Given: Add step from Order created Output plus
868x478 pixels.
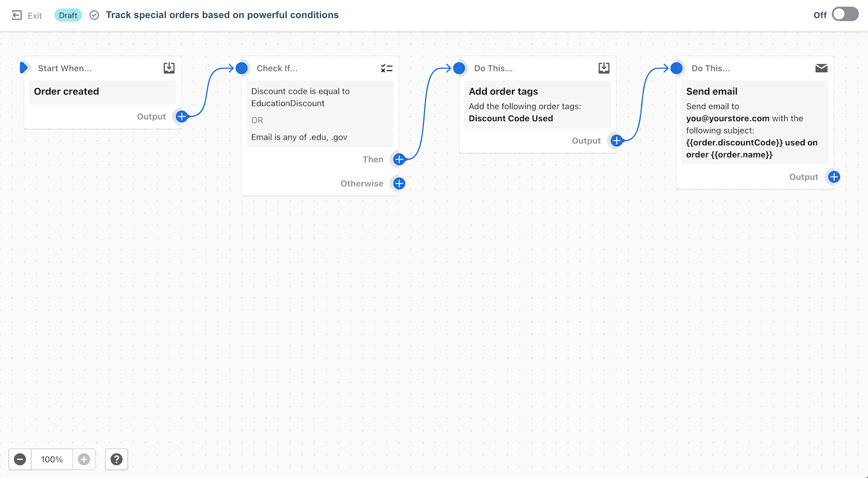Looking at the screenshot, I should pyautogui.click(x=181, y=116).
